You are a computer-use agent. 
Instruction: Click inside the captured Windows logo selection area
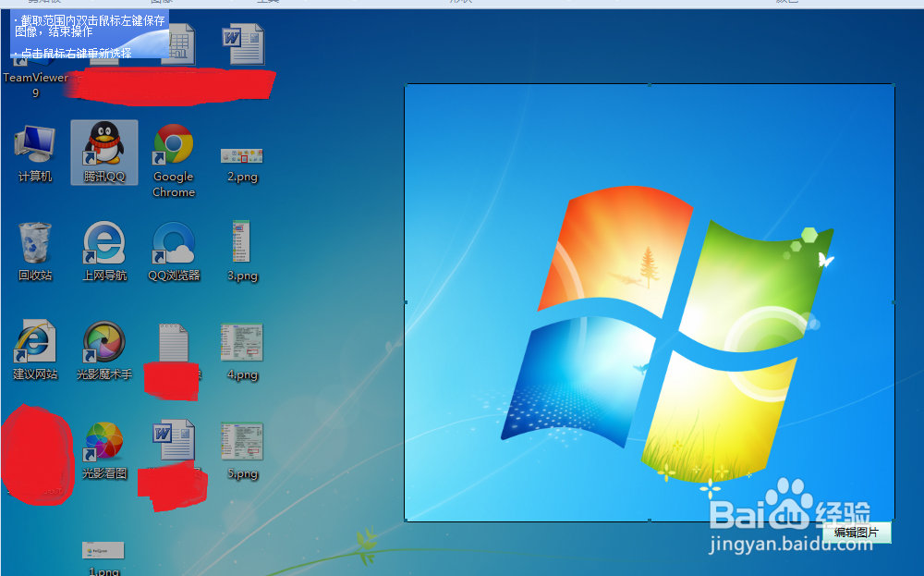(x=650, y=302)
